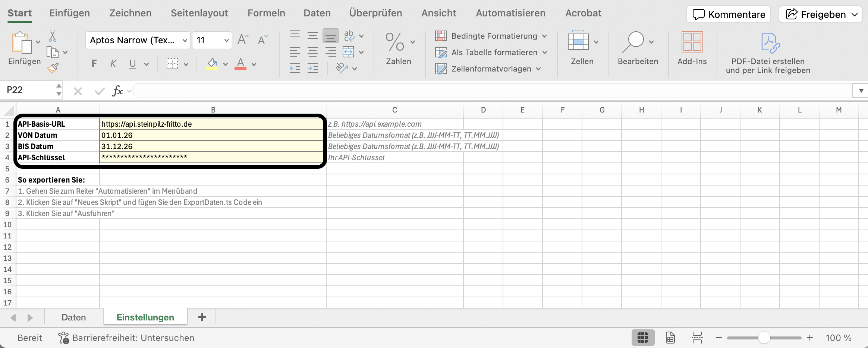This screenshot has height=348, width=868.
Task: Toggle bold formatting with F button
Action: [x=94, y=64]
